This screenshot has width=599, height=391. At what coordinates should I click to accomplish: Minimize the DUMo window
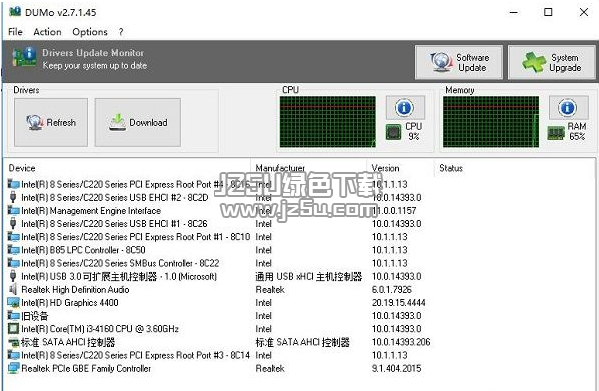click(x=514, y=12)
